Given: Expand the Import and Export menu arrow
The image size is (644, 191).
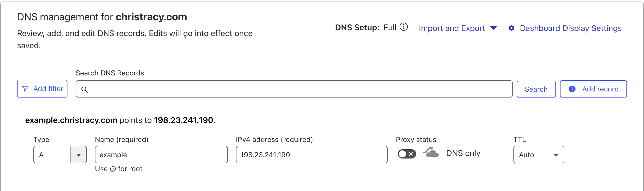Looking at the screenshot, I should coord(493,28).
